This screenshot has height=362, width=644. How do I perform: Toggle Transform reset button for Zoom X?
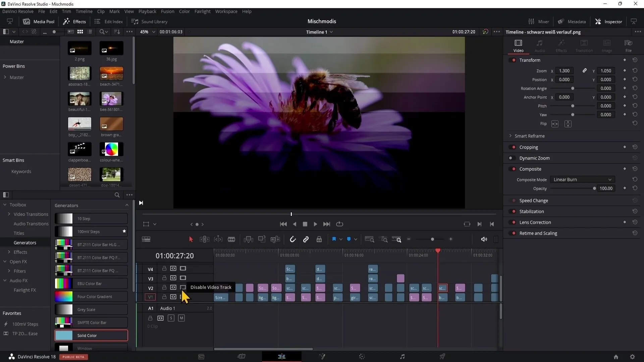[636, 71]
